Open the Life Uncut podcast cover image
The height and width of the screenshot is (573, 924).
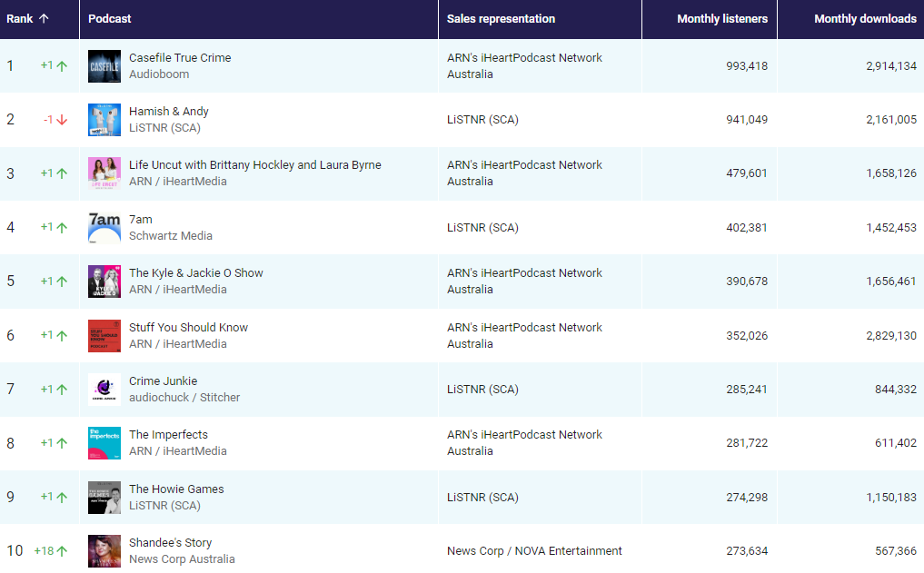[104, 173]
